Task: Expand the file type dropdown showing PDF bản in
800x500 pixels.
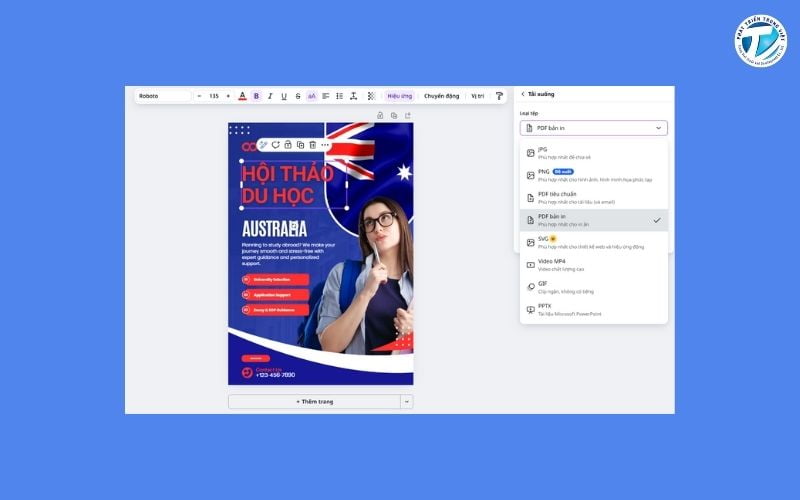Action: 593,128
